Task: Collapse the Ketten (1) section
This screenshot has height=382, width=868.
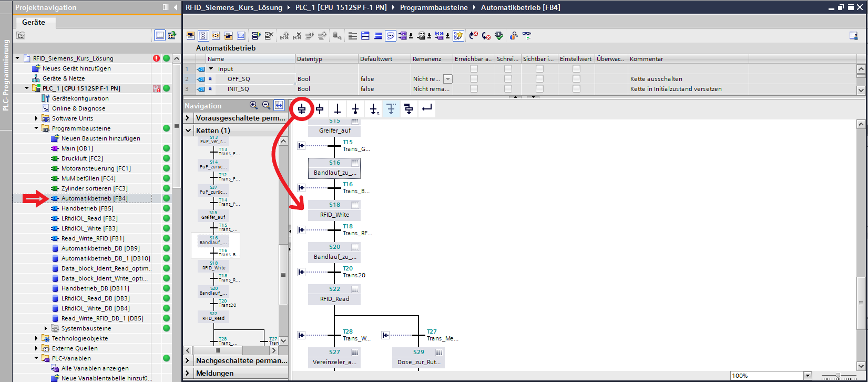Action: click(189, 130)
